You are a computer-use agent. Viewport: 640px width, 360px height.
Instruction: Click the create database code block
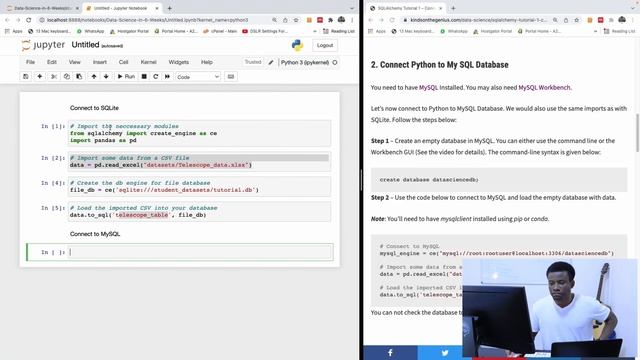coord(499,180)
